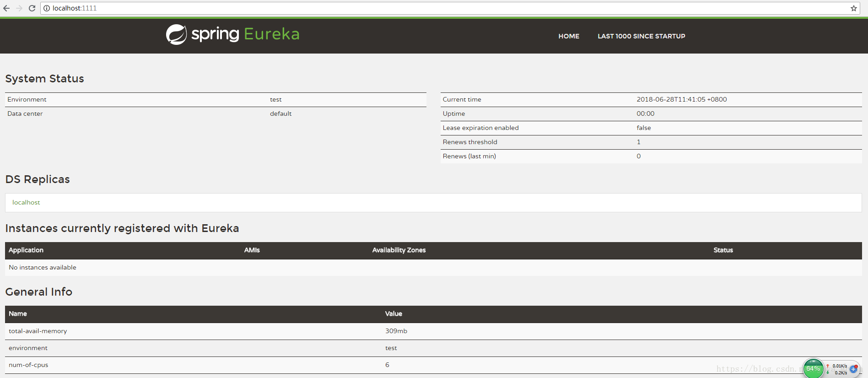This screenshot has height=378, width=868.
Task: Click the Renews threshold label
Action: point(470,142)
